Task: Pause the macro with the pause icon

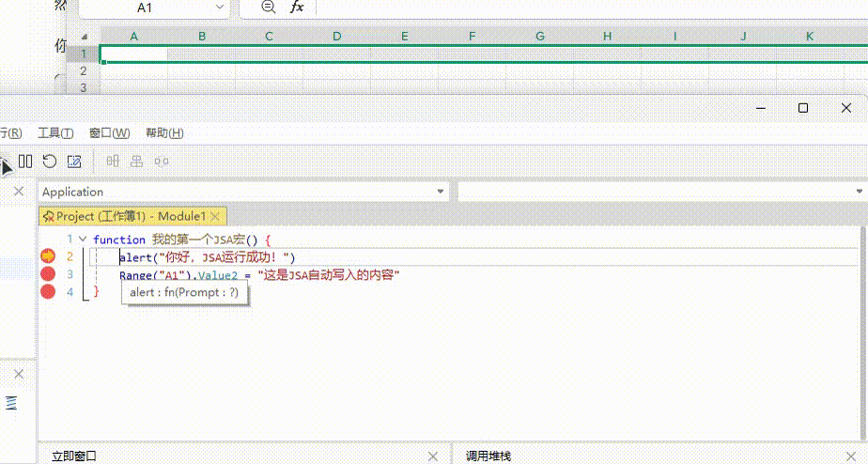Action: [x=25, y=162]
